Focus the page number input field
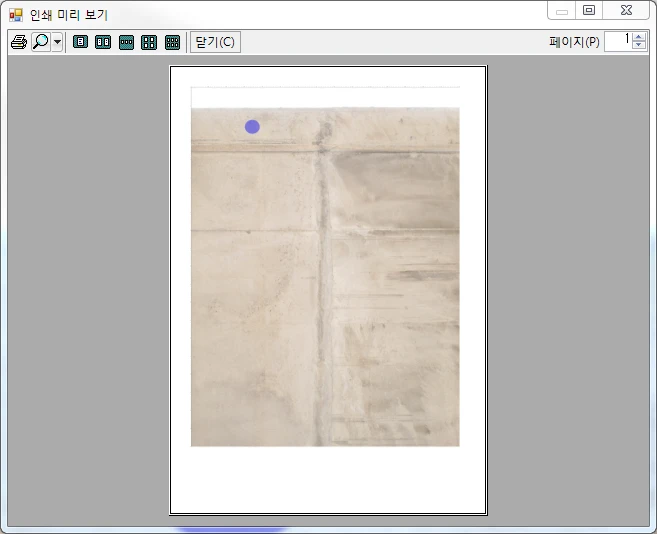The width and height of the screenshot is (657, 534). coord(618,41)
